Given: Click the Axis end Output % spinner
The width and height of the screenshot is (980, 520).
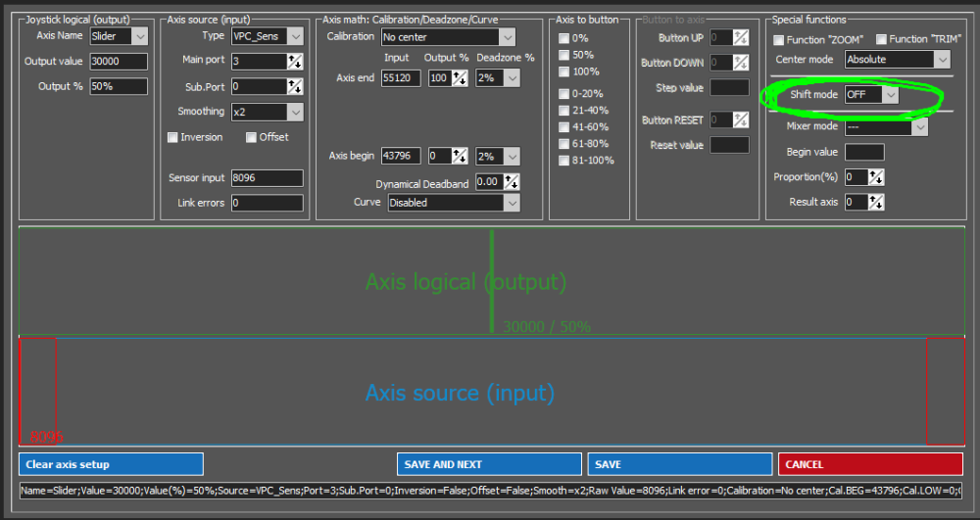Looking at the screenshot, I should click(x=459, y=78).
